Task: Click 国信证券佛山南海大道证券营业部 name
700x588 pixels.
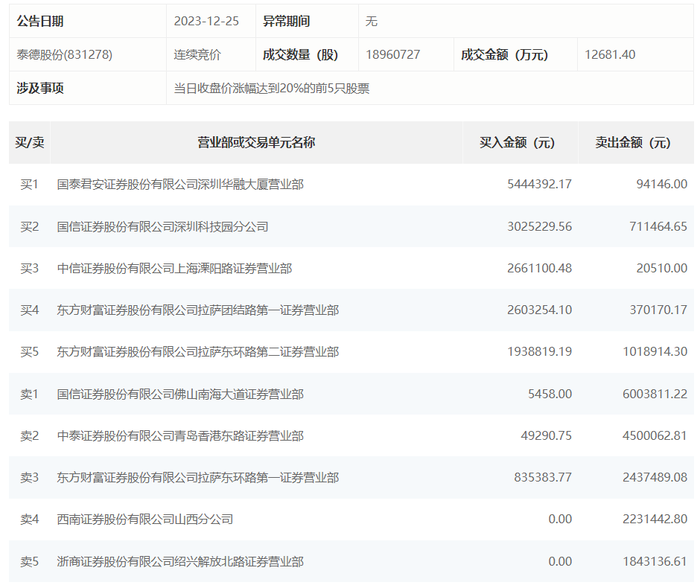Action: tap(180, 394)
